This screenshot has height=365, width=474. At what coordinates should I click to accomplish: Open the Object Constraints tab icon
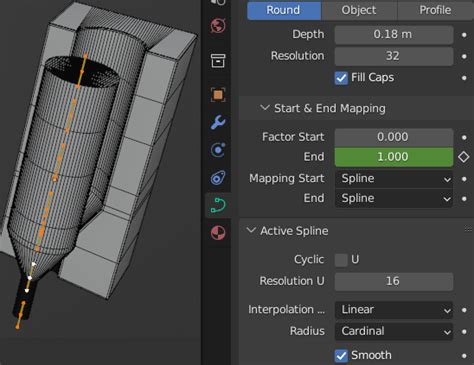[x=218, y=177]
